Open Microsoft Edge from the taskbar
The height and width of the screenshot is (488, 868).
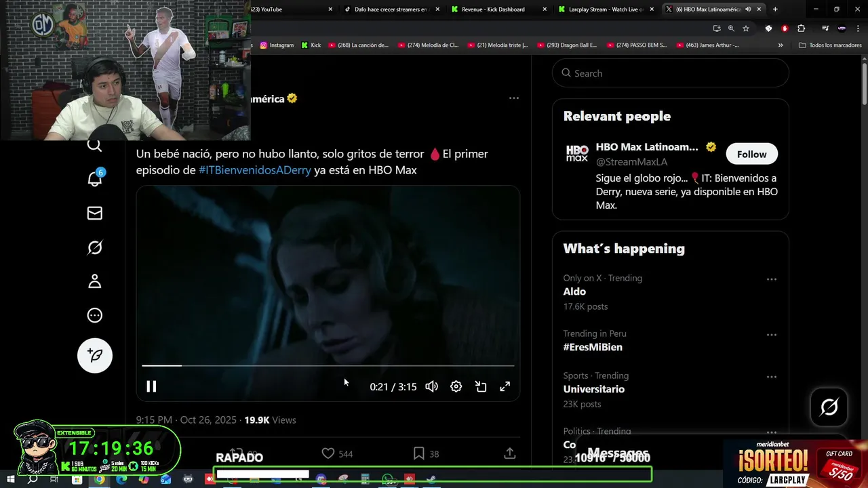point(121,479)
